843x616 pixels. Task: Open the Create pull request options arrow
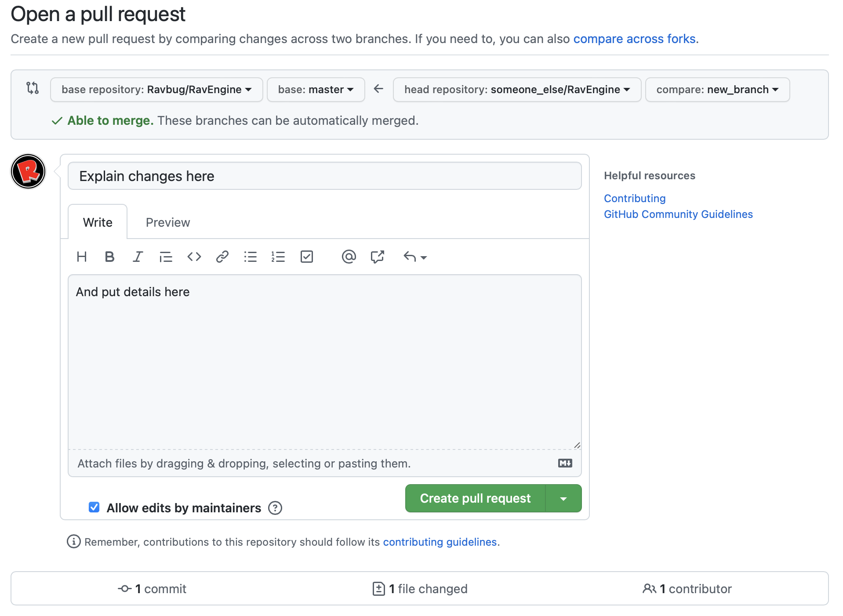tap(563, 498)
